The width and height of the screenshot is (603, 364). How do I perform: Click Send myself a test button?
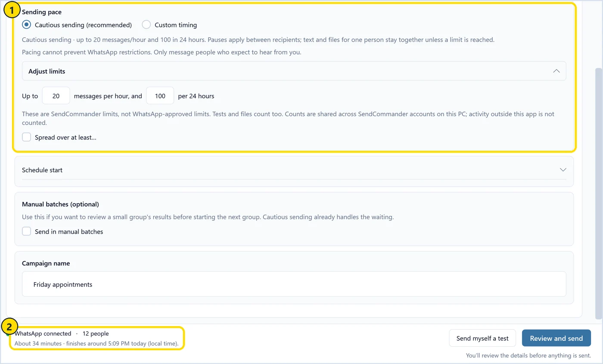point(482,338)
